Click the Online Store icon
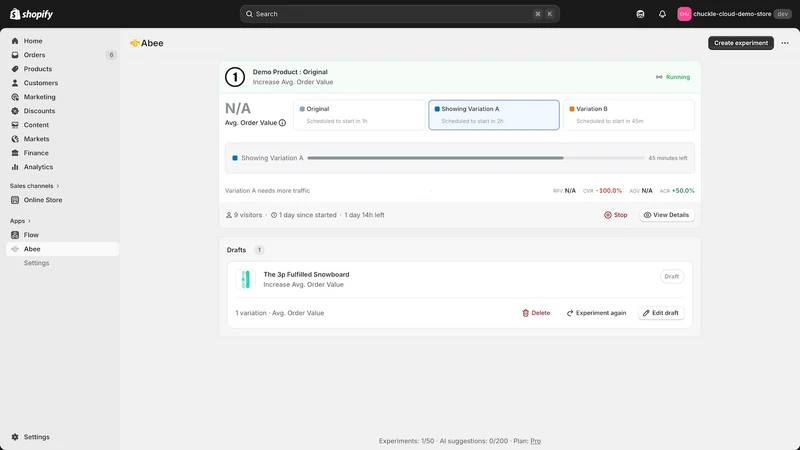The width and height of the screenshot is (800, 450). pos(15,200)
